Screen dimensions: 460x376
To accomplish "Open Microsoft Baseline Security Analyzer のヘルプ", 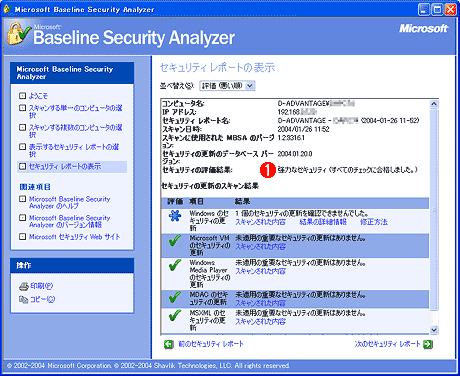I will (69, 202).
